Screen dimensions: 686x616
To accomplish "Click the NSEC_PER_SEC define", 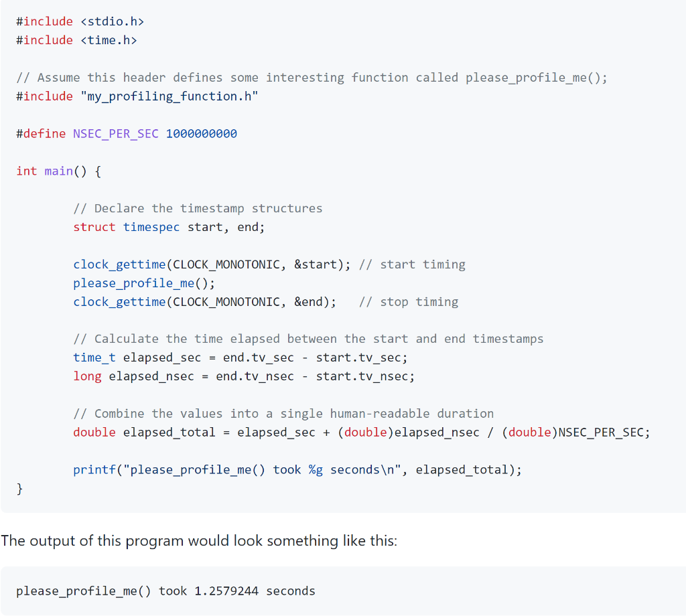I will click(115, 133).
